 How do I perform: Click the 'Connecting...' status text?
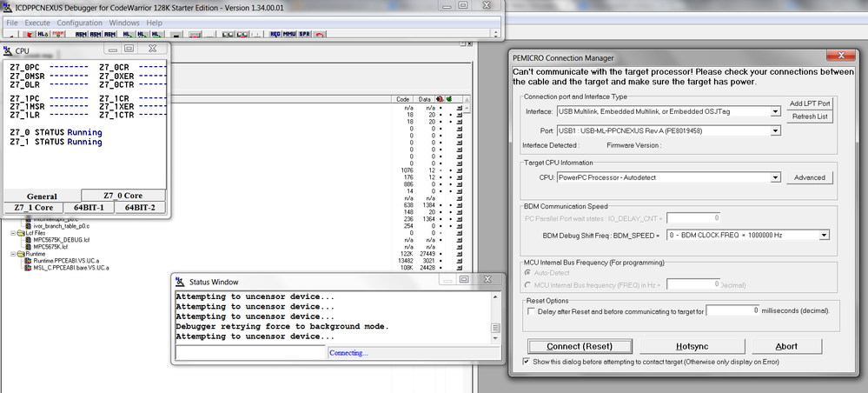pos(348,352)
